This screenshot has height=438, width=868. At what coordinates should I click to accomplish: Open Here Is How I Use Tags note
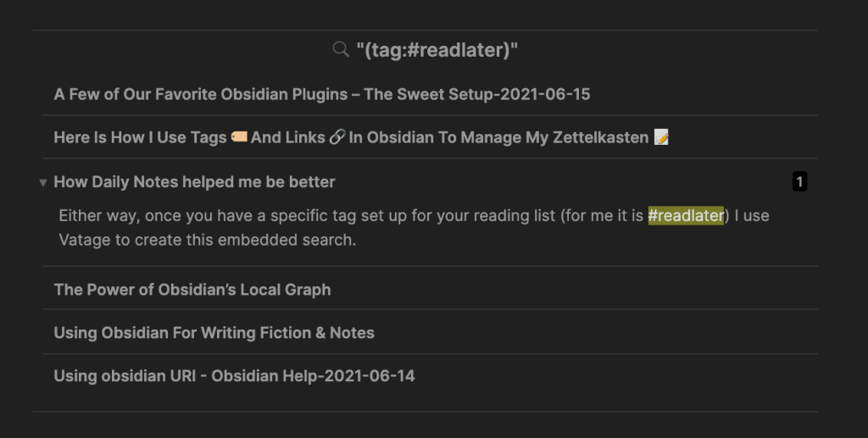coord(140,137)
